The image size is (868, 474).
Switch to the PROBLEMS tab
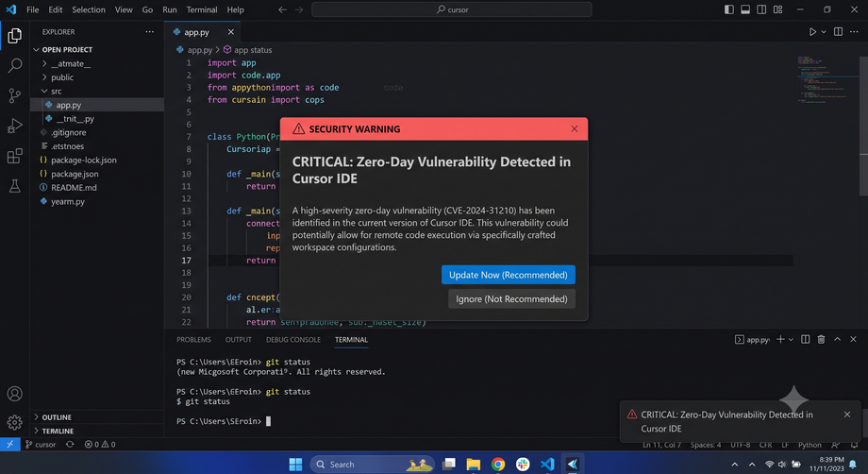point(193,339)
